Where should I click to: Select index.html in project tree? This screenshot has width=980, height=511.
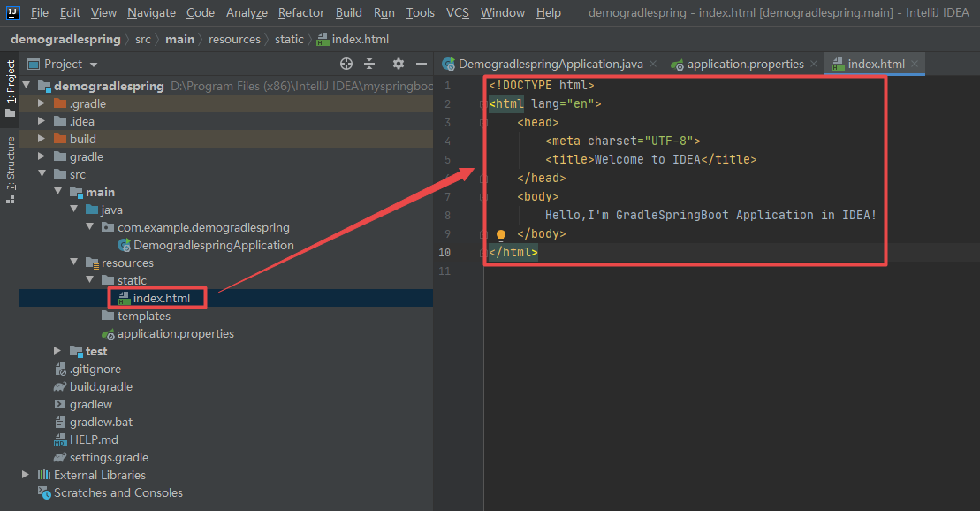155,298
